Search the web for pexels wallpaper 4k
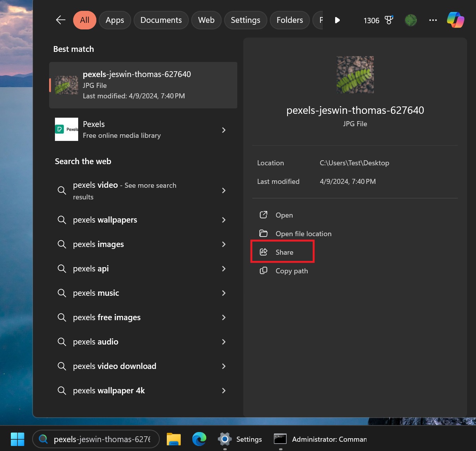Screen dimensions: 476x451 tap(143, 391)
